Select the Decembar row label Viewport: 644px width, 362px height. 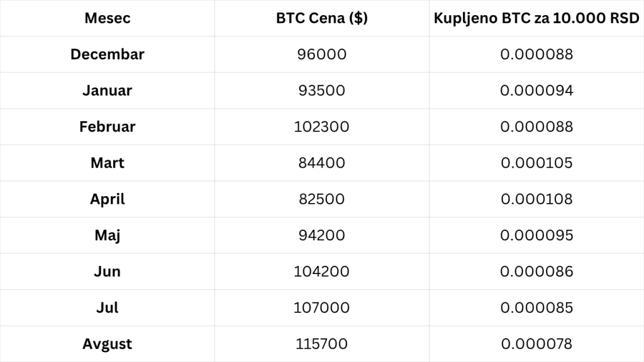[107, 54]
